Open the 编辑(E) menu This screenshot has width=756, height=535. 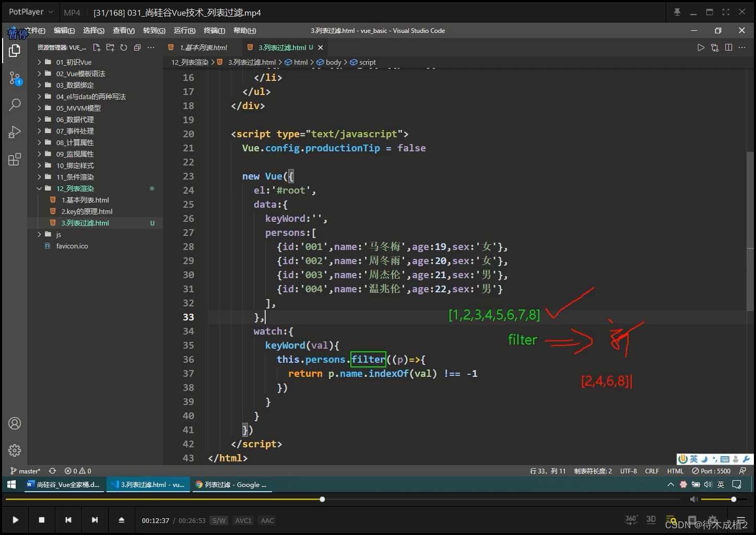coord(64,30)
